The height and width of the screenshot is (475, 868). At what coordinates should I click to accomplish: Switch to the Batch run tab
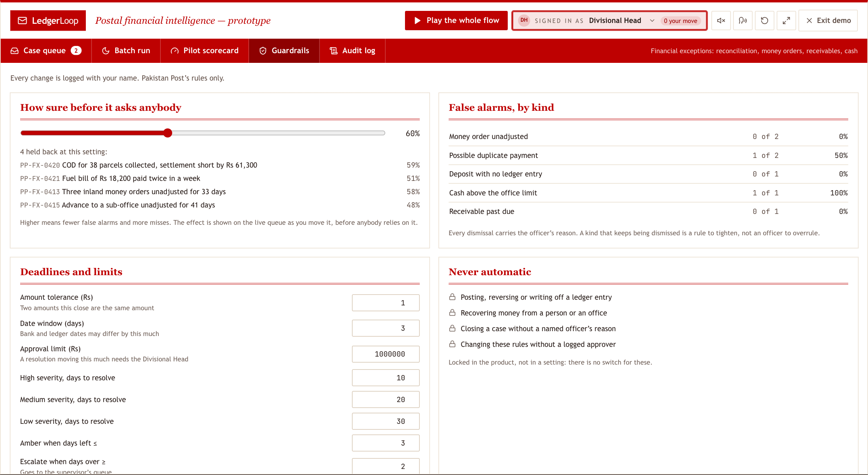tap(126, 50)
